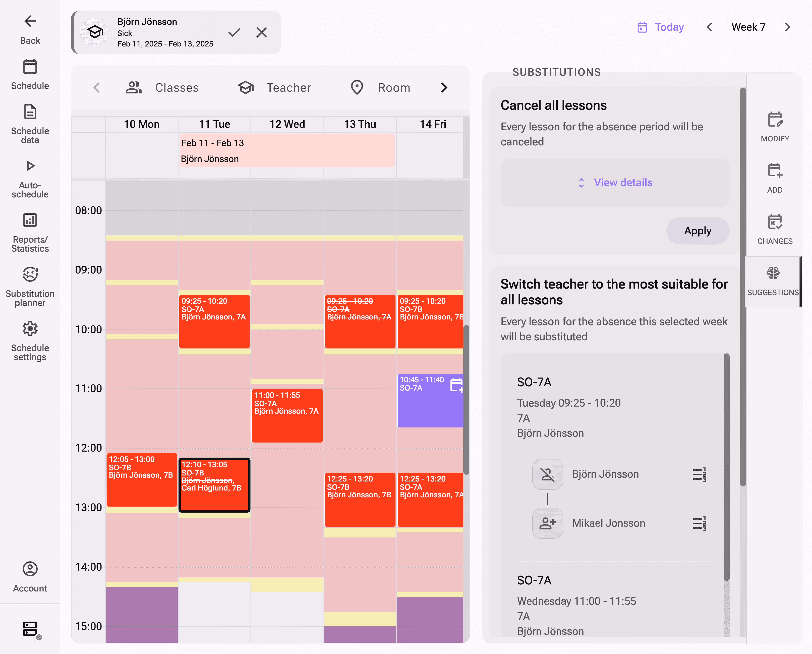Select Tuesday 12:10 SO-7B lesson block
812x654 pixels.
point(214,485)
